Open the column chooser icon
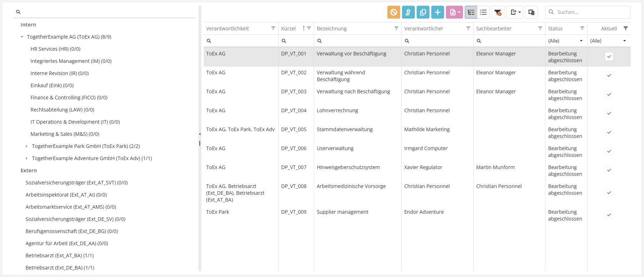The height and width of the screenshot is (277, 644). 531,12
